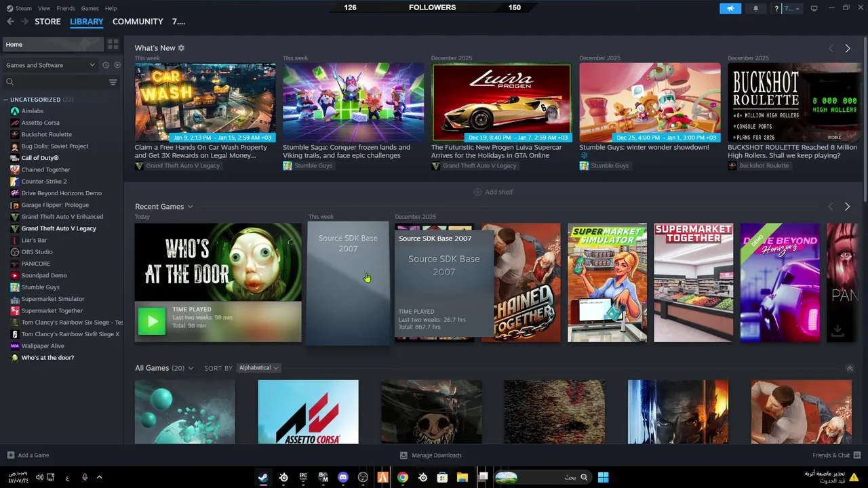
Task: Open Luiva Progen supercar news item
Action: tap(501, 102)
